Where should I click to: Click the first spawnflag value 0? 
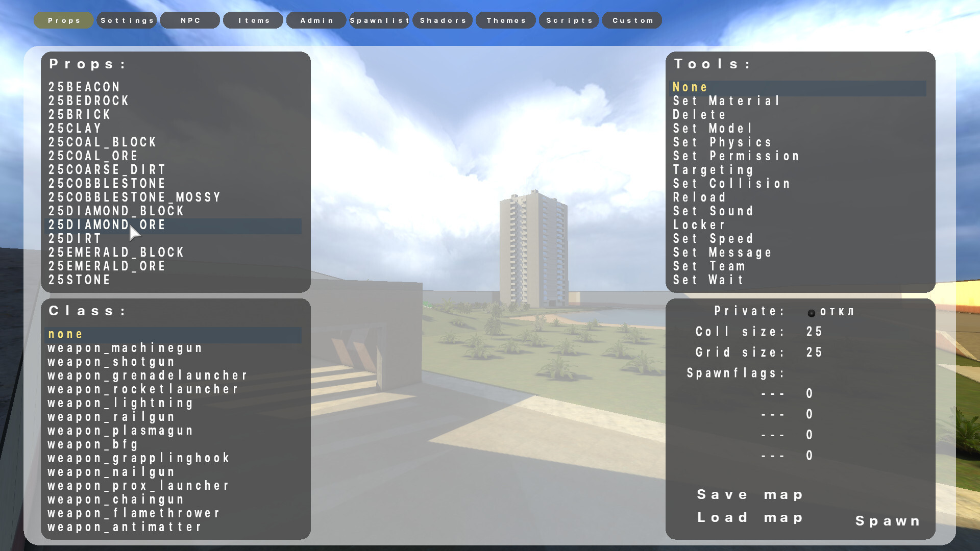(810, 393)
